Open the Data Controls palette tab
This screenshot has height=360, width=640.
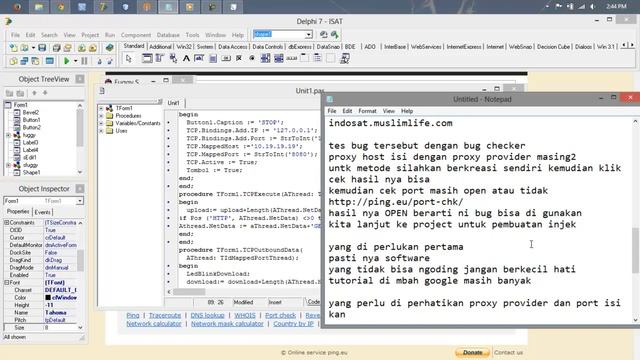267,47
